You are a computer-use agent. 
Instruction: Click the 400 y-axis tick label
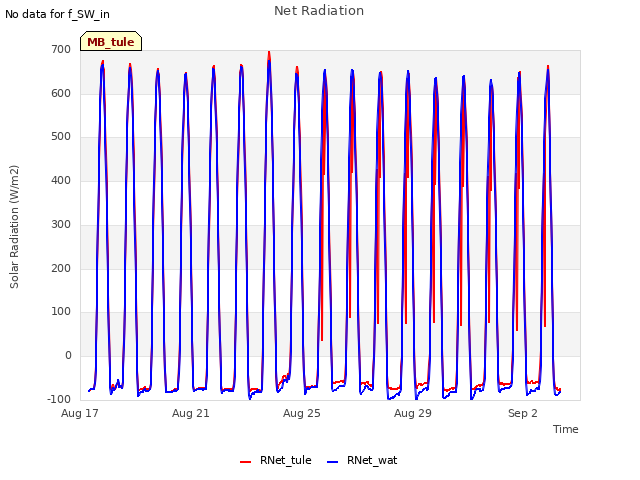pos(61,180)
